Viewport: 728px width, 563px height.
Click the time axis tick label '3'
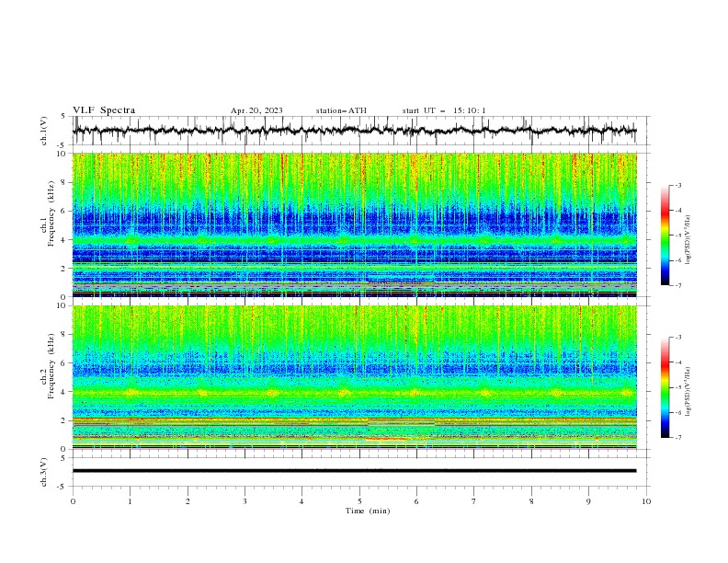pos(245,501)
